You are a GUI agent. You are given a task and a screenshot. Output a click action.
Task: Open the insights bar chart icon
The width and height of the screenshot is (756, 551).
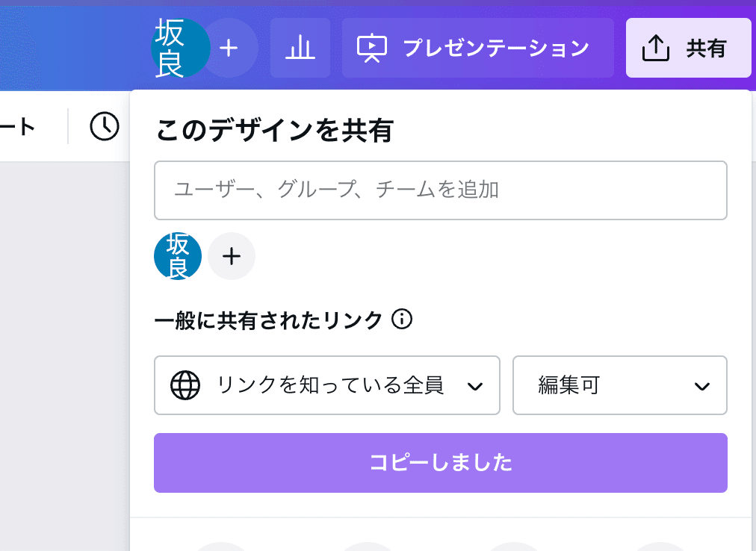[300, 48]
